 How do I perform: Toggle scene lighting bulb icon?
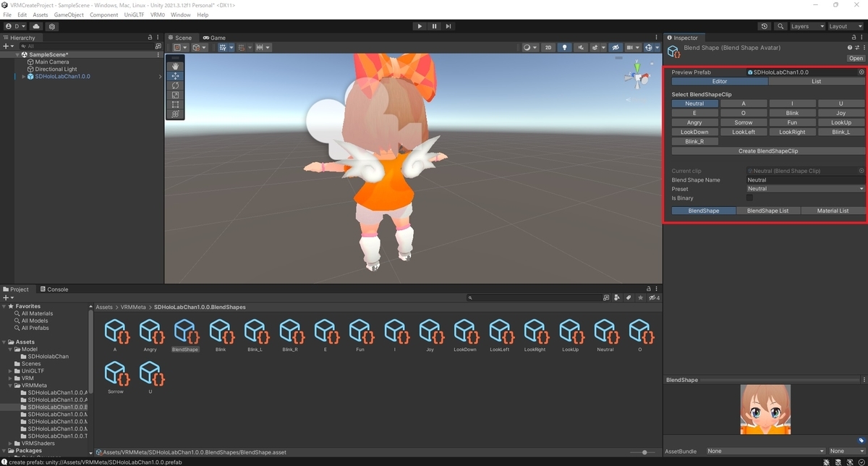pyautogui.click(x=565, y=48)
